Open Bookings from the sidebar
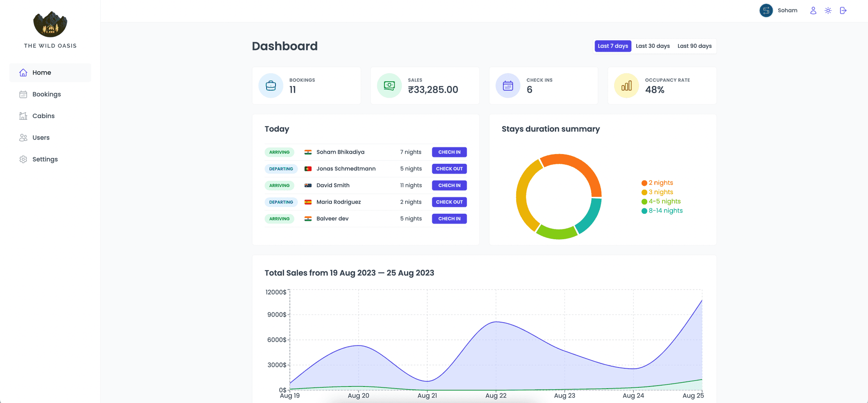Screen dimensions: 868x403 pyautogui.click(x=46, y=94)
